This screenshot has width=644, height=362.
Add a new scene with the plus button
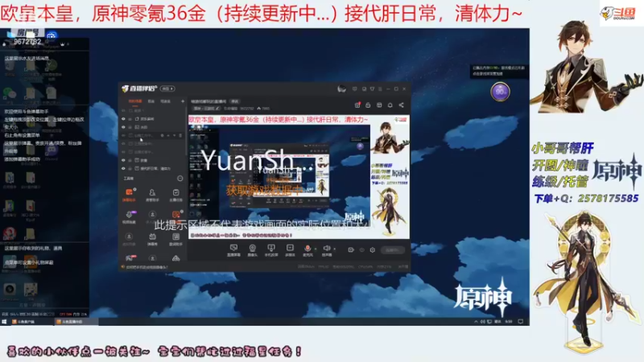(x=183, y=101)
